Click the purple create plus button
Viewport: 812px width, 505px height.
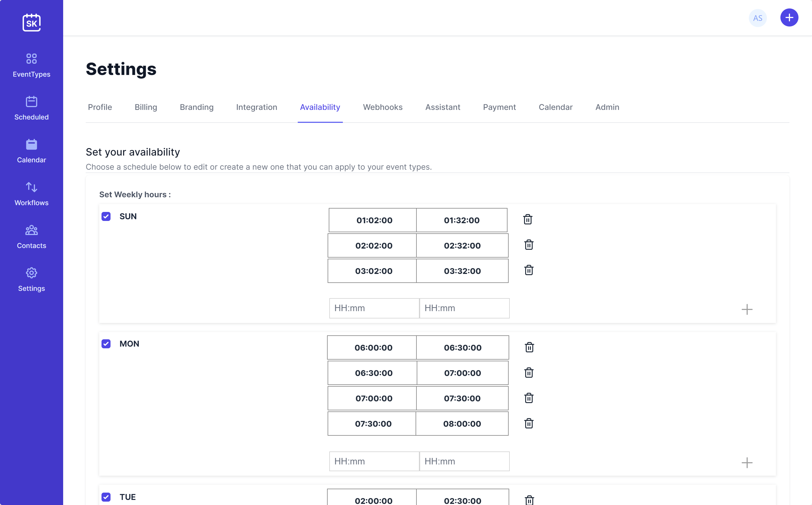[789, 18]
